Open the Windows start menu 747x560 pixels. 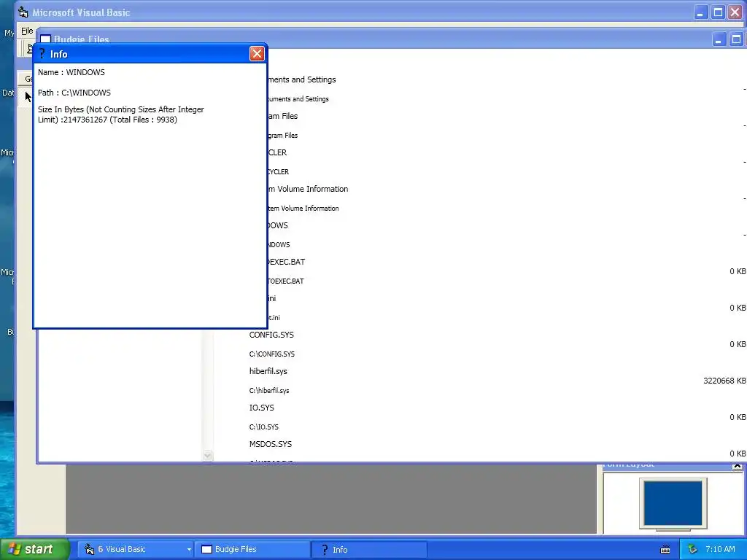pyautogui.click(x=35, y=549)
